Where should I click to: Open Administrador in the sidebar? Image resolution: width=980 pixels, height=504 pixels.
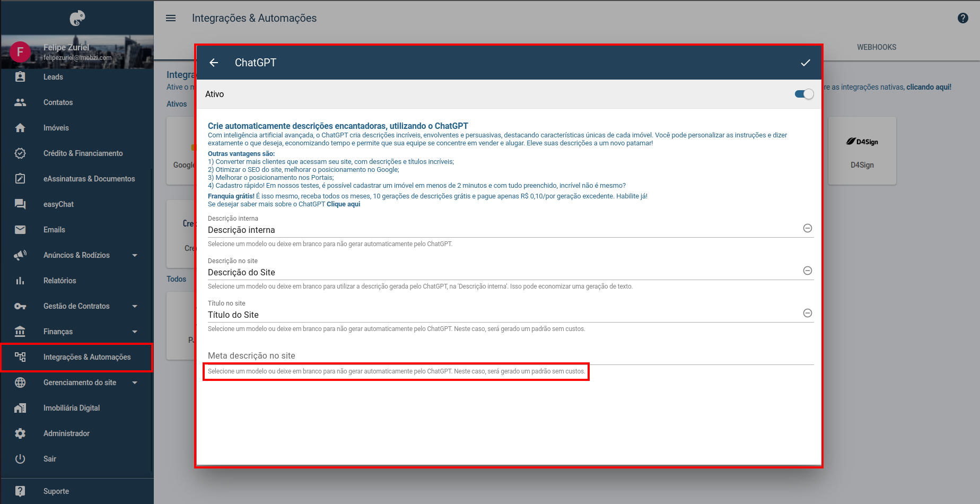77,433
